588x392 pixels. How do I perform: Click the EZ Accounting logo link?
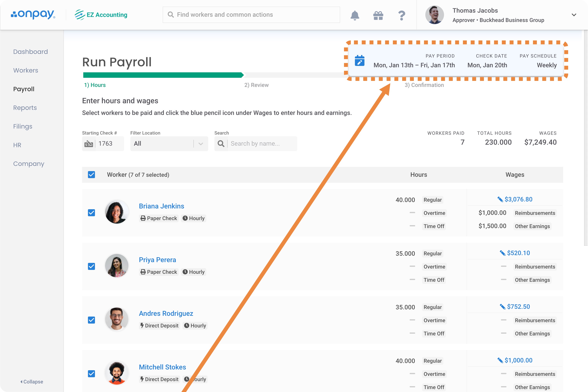[101, 15]
